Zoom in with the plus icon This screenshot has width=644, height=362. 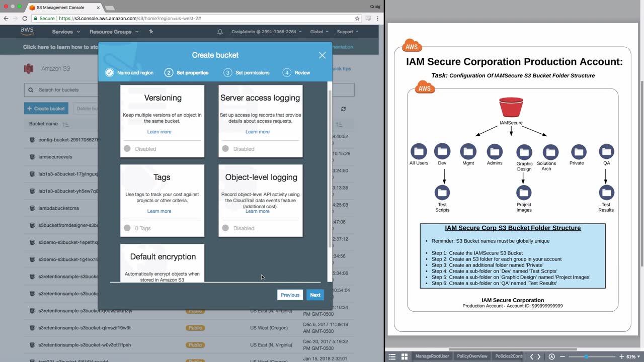pos(622,356)
